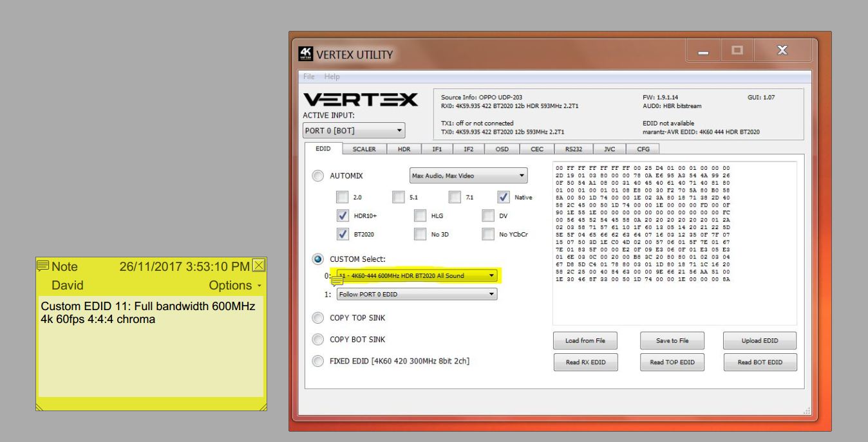Click the note icon in sticky note header
The width and height of the screenshot is (868, 442).
(x=42, y=265)
